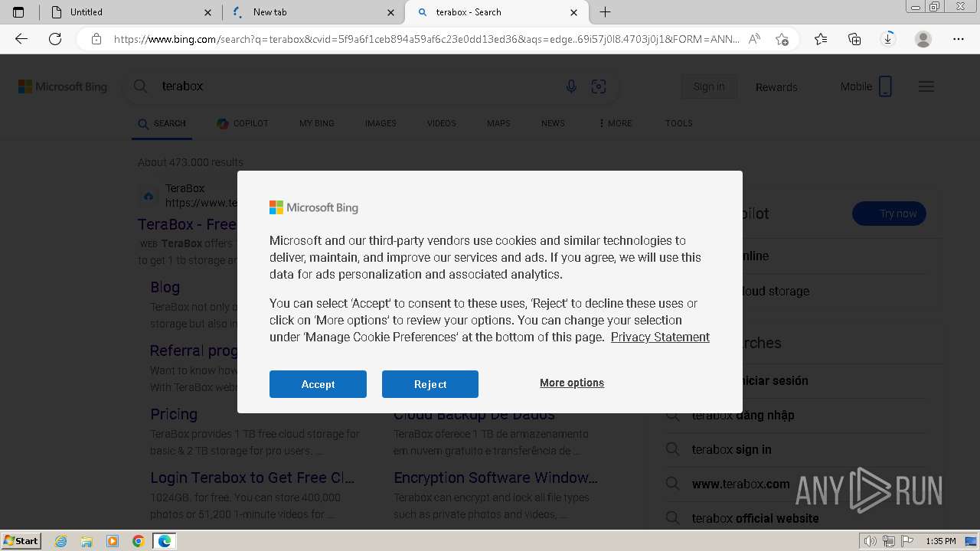The height and width of the screenshot is (551, 980).
Task: Click Try now Copilot button
Action: tap(889, 214)
